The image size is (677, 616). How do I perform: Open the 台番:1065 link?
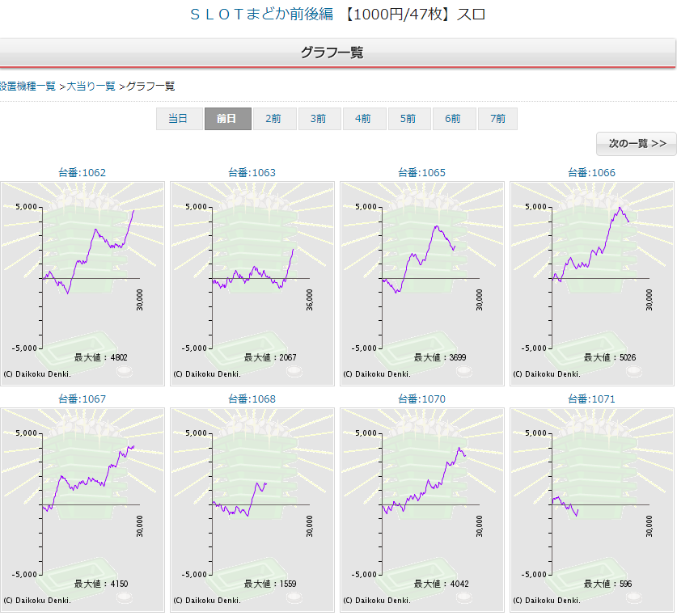click(x=421, y=172)
